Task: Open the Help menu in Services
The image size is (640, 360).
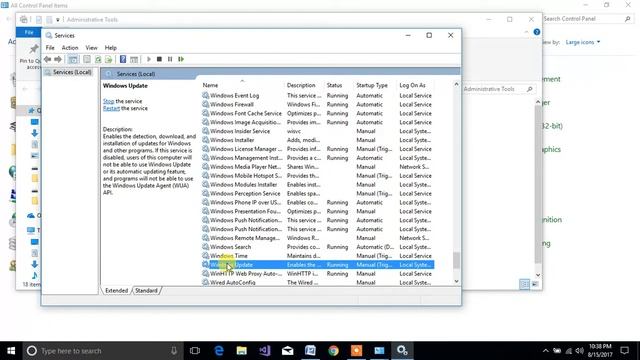Action: [111, 48]
